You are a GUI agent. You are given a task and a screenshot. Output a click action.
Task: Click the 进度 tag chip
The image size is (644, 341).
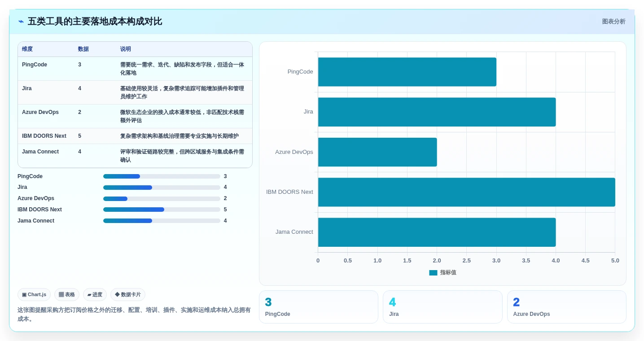(95, 294)
